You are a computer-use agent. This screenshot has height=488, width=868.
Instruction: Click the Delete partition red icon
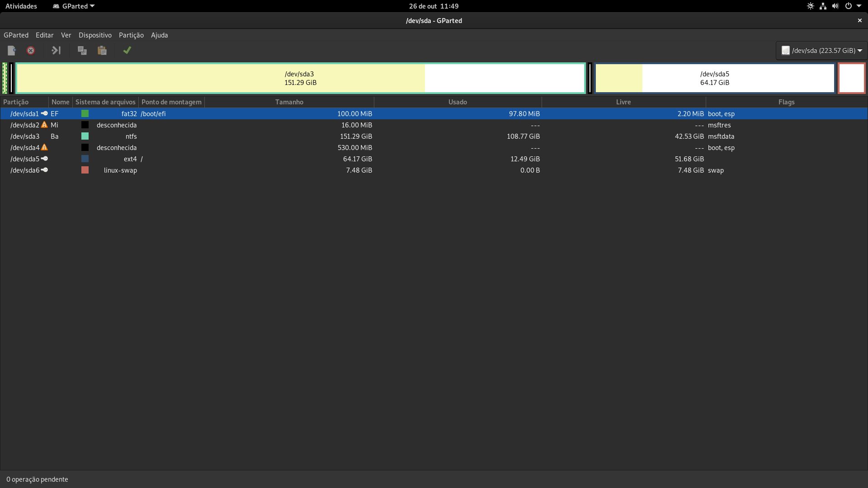click(x=31, y=51)
